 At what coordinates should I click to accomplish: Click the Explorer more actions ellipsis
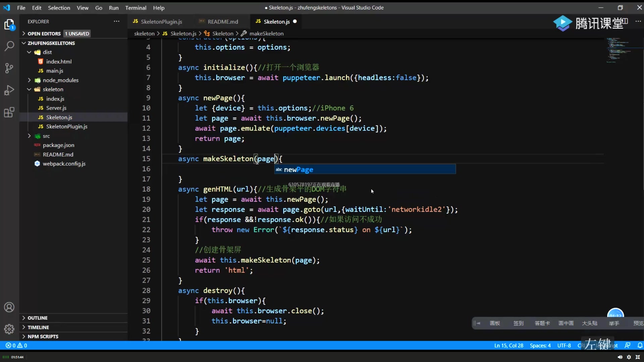point(116,21)
